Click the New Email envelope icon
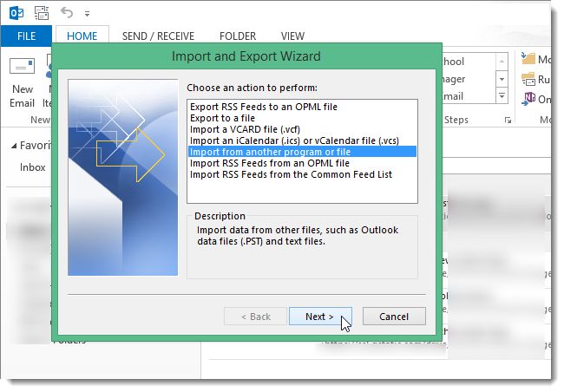The width and height of the screenshot is (564, 392). [x=22, y=66]
